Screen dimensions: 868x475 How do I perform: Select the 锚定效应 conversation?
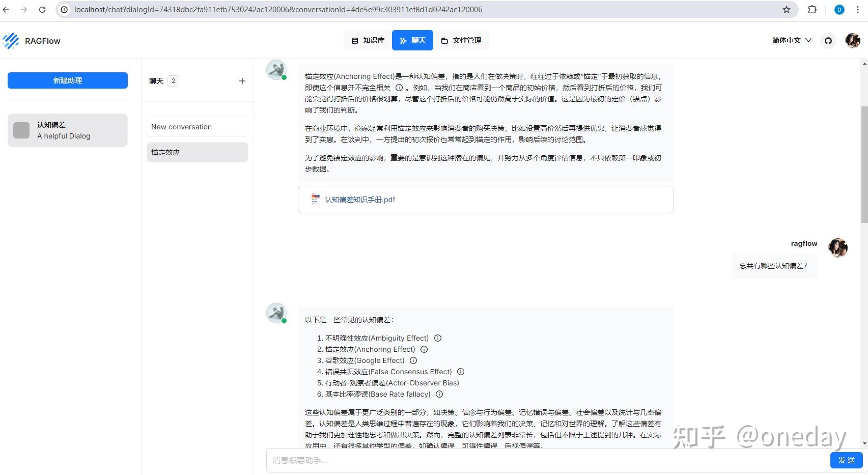coord(197,152)
